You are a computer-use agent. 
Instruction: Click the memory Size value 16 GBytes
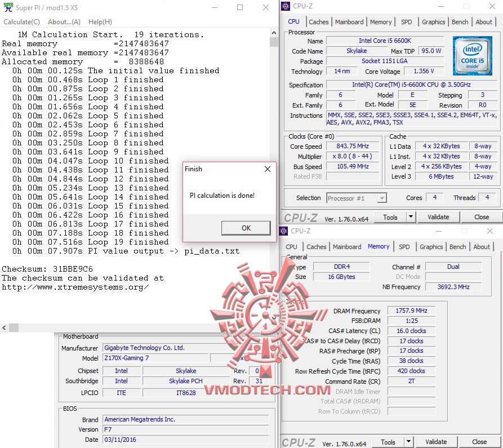342,277
